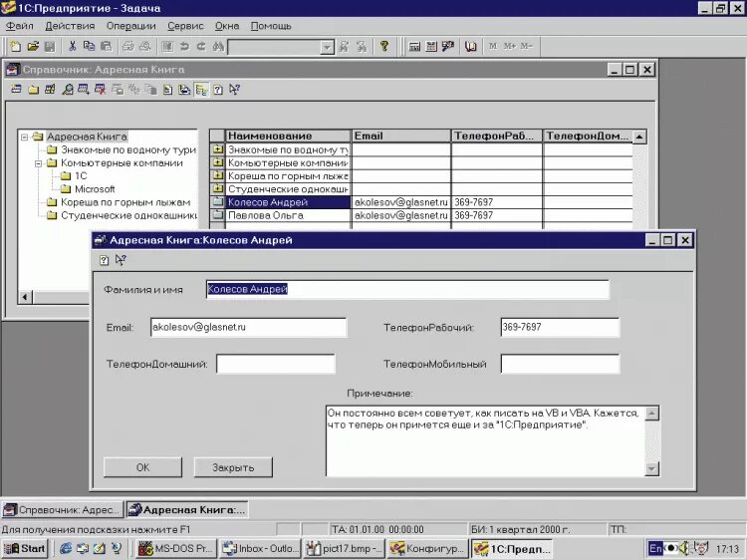Image resolution: width=747 pixels, height=560 pixels.
Task: Click New row icon in Справочник toolbar
Action: tap(16, 89)
